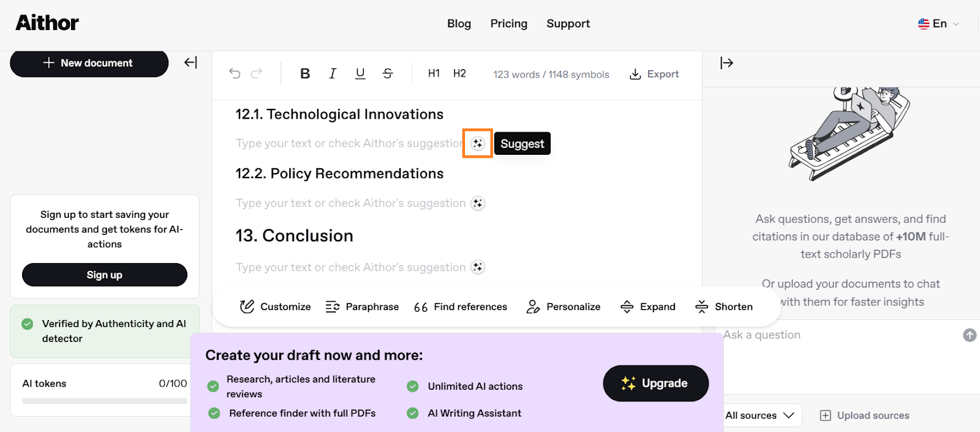Click the Aithor logo

click(47, 23)
